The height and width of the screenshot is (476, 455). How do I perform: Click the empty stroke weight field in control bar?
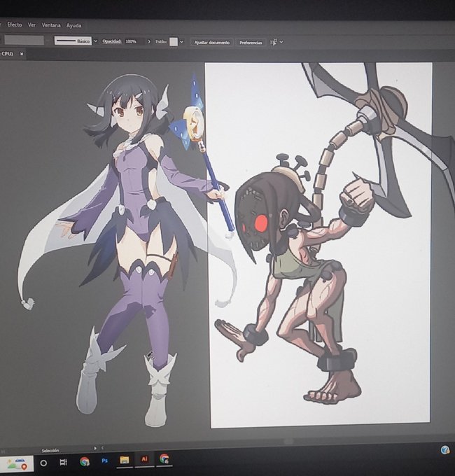24,40
